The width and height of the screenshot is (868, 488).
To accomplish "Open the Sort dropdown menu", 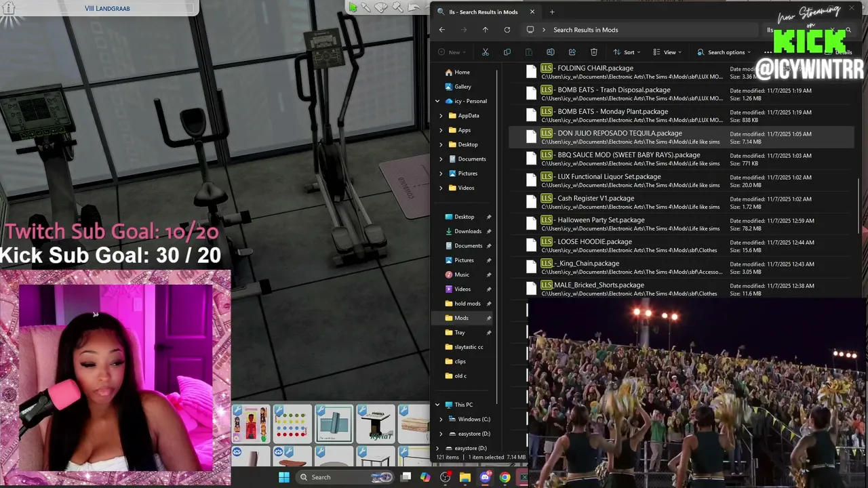I will (627, 52).
